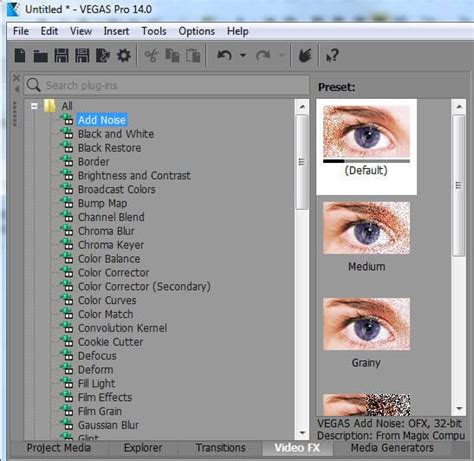Click the Render As toolbar icon
This screenshot has height=461, width=474.
click(103, 55)
